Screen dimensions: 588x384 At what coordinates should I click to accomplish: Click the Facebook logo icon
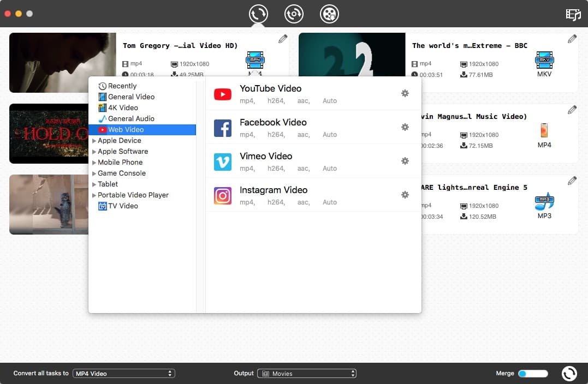tap(222, 128)
